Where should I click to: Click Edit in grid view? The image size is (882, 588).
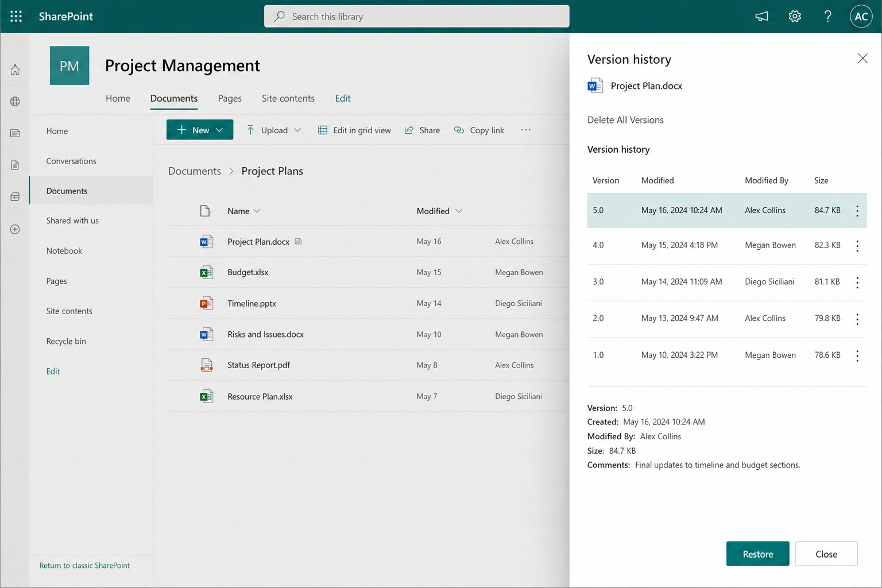pyautogui.click(x=354, y=130)
